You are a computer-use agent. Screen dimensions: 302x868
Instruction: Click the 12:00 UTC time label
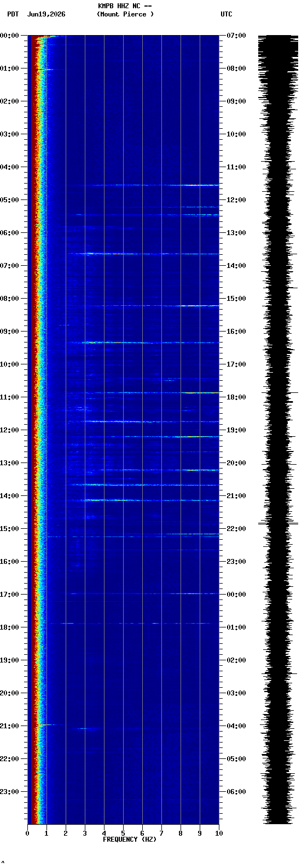(x=236, y=200)
